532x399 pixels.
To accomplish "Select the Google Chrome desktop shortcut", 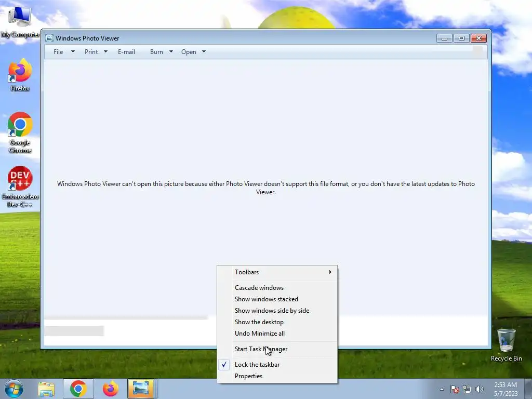I will pos(20,132).
